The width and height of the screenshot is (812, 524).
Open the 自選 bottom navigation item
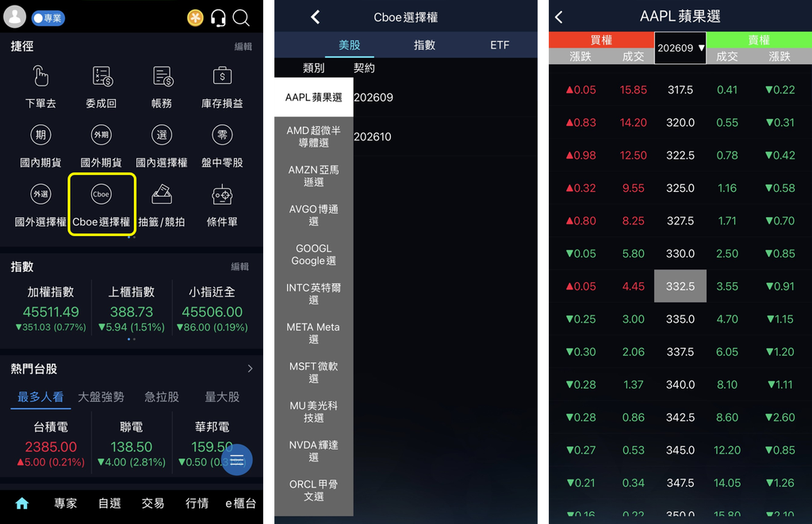click(109, 503)
